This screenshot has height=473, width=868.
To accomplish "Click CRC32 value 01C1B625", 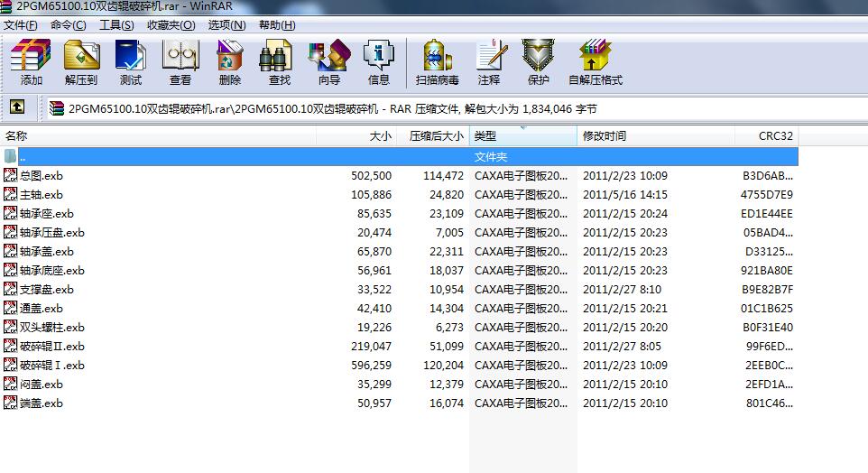I will click(x=767, y=308).
